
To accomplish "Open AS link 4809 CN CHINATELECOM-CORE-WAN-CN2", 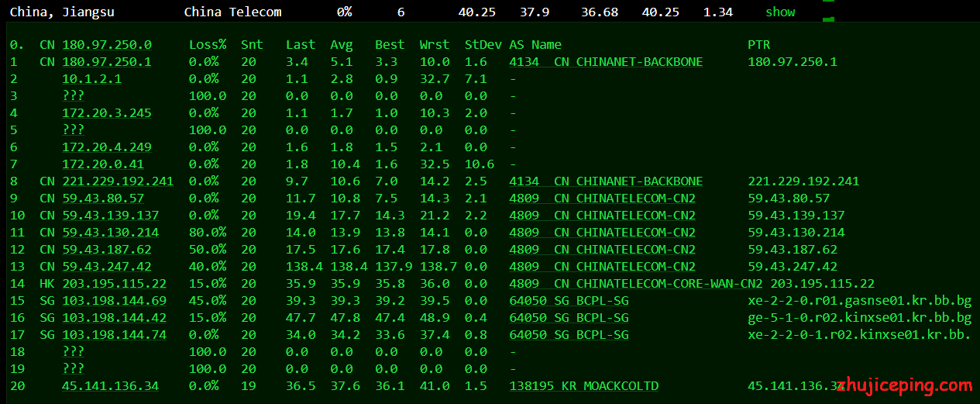I will coord(636,284).
